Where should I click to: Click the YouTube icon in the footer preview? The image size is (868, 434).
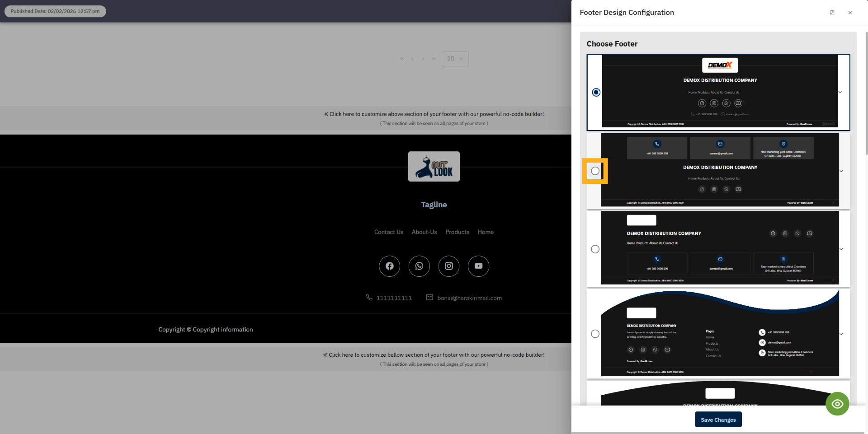pos(478,266)
